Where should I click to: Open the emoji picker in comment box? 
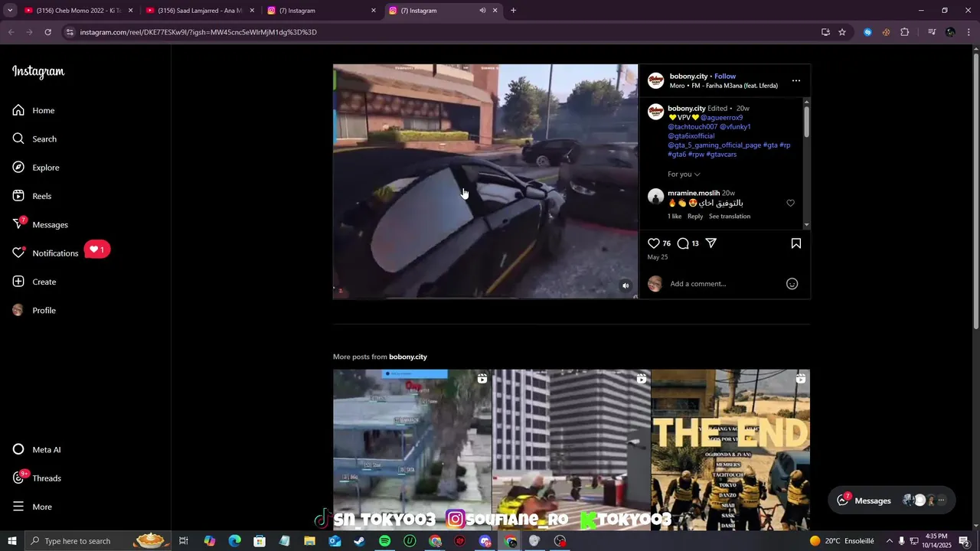pyautogui.click(x=792, y=284)
